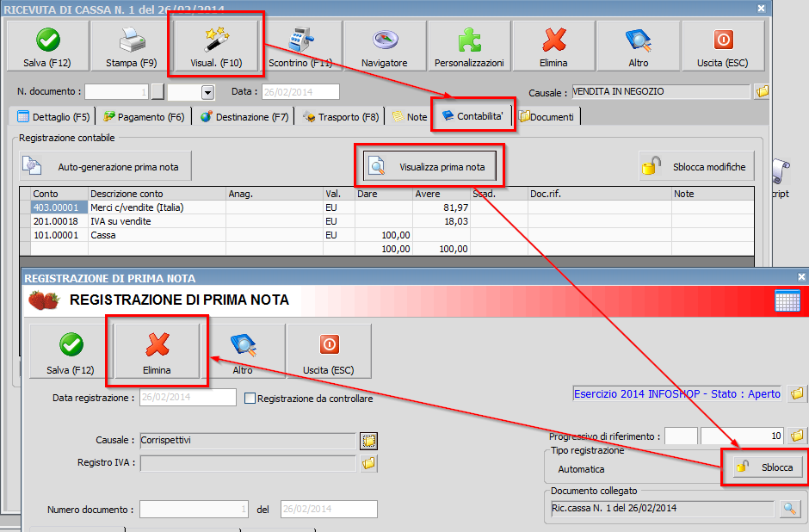This screenshot has height=532, width=809.
Task: Click the Progressivo di riferimento field with 10
Action: click(x=742, y=436)
